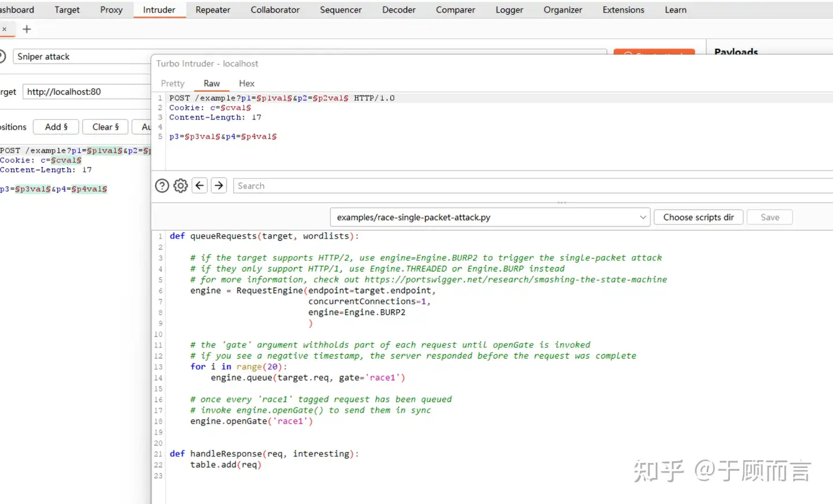Click the Clear § button
The width and height of the screenshot is (833, 504).
point(105,127)
